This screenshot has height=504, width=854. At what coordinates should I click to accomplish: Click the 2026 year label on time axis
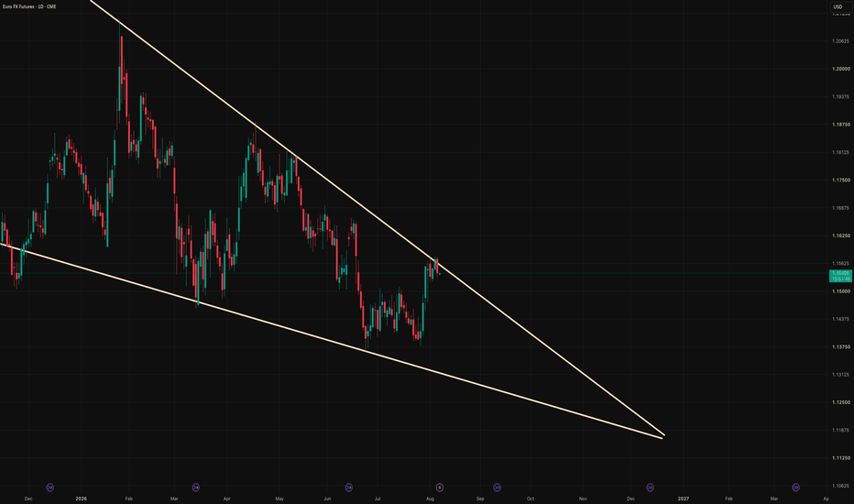tap(82, 499)
